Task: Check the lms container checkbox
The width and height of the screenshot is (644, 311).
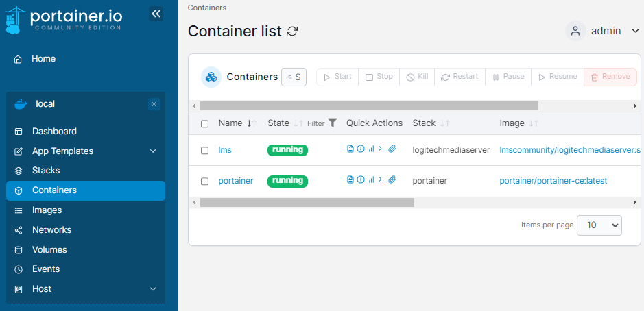Action: (204, 151)
